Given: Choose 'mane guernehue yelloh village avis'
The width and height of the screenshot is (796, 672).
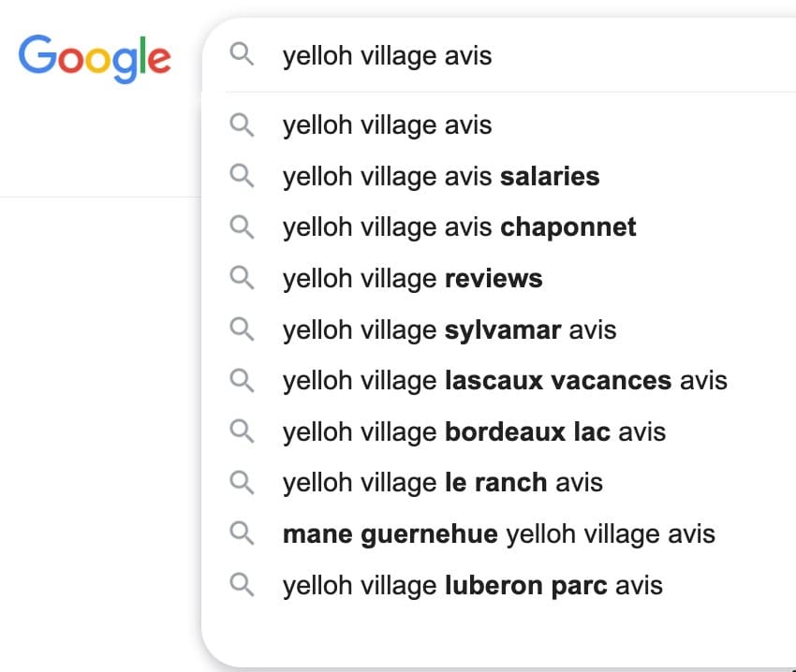Looking at the screenshot, I should tap(498, 534).
